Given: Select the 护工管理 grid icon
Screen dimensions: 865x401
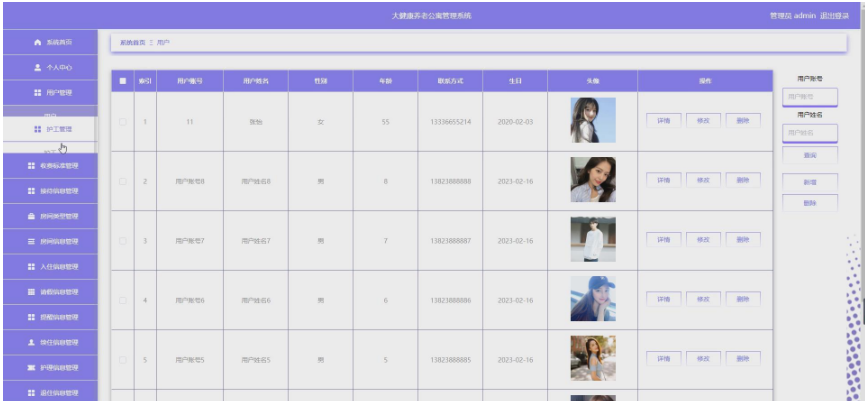Looking at the screenshot, I should 38,129.
